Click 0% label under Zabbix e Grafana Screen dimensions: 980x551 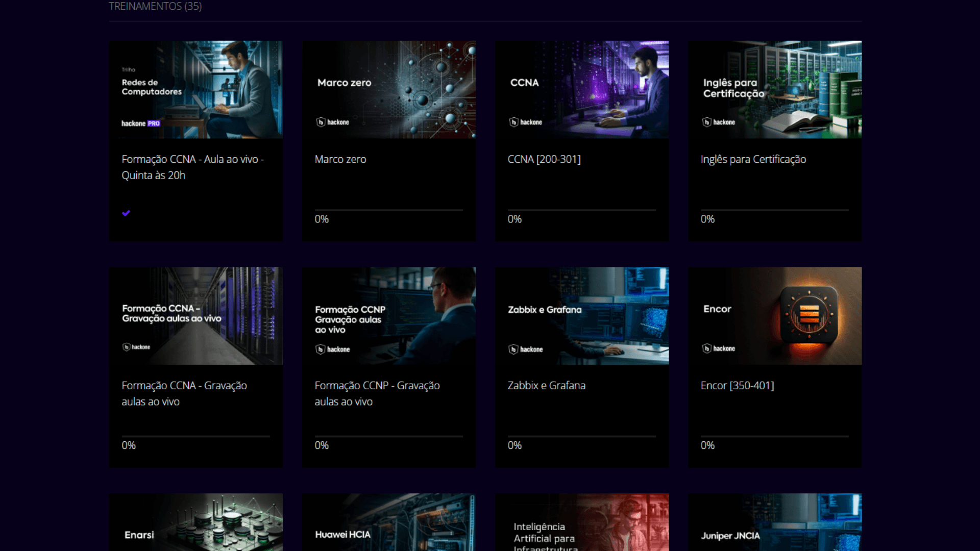514,445
